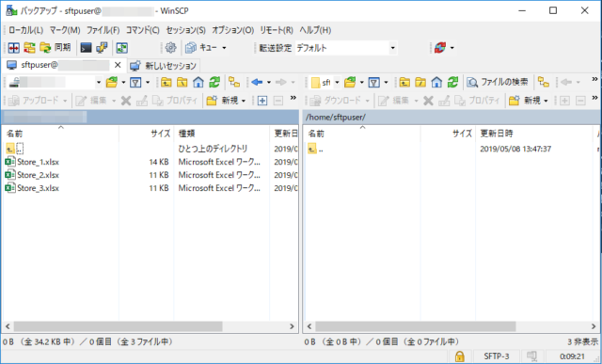The image size is (602, 364).
Task: Expand remote filter dropdown arrow
Action: [x=386, y=82]
